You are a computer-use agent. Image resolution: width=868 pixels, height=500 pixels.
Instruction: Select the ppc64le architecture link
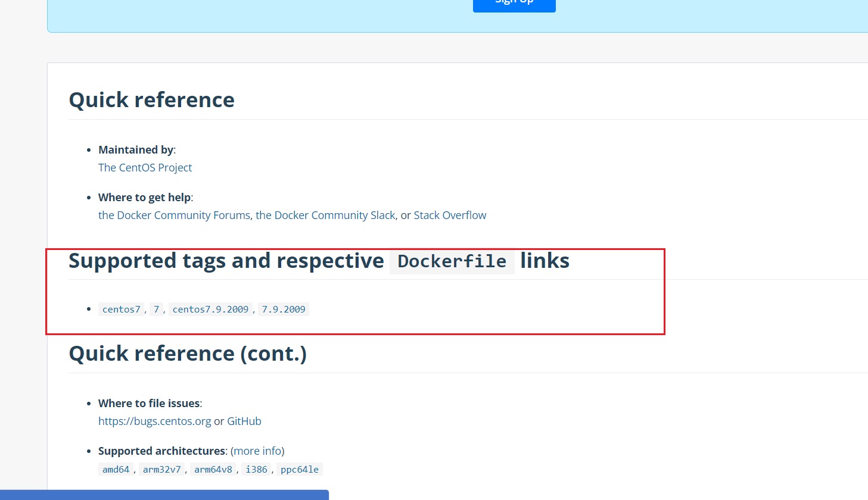coord(300,469)
